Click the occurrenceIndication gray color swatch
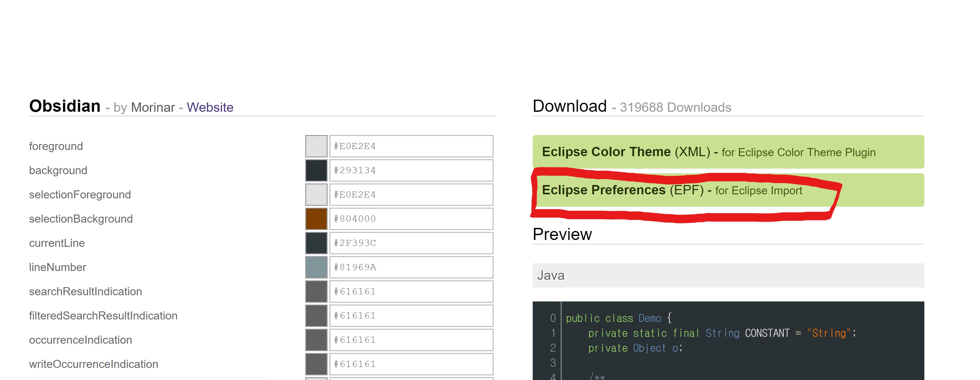The height and width of the screenshot is (380, 980). 316,340
